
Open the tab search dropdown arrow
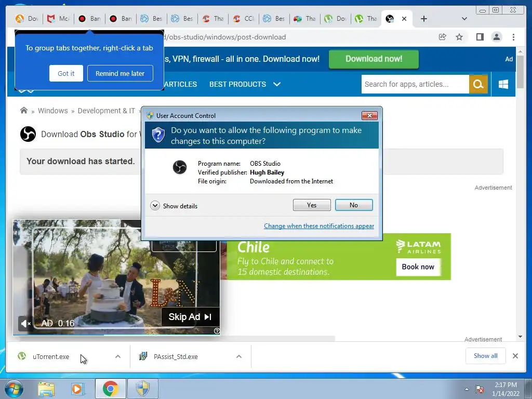click(464, 19)
